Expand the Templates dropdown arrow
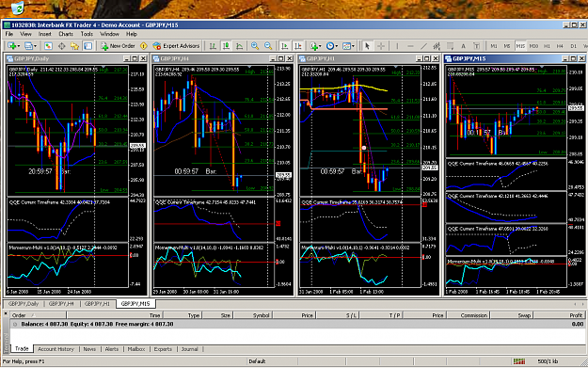This screenshot has height=368, width=588. coord(353,46)
